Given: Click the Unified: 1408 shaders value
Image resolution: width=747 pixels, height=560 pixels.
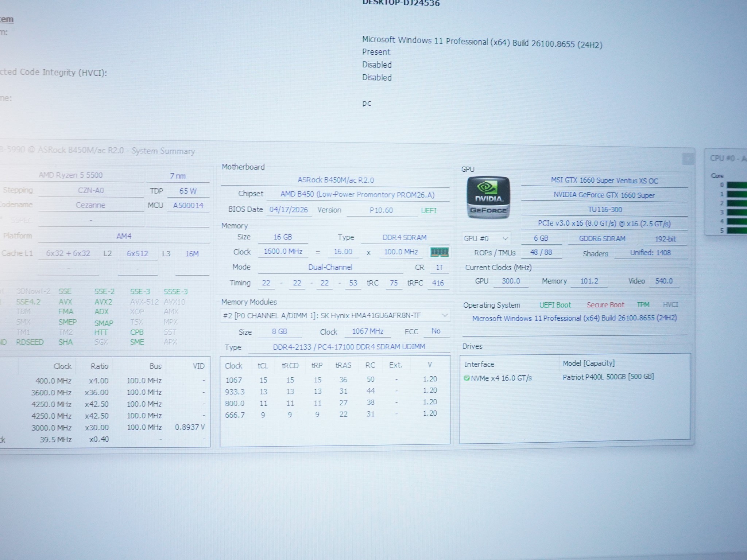Looking at the screenshot, I should tap(651, 253).
